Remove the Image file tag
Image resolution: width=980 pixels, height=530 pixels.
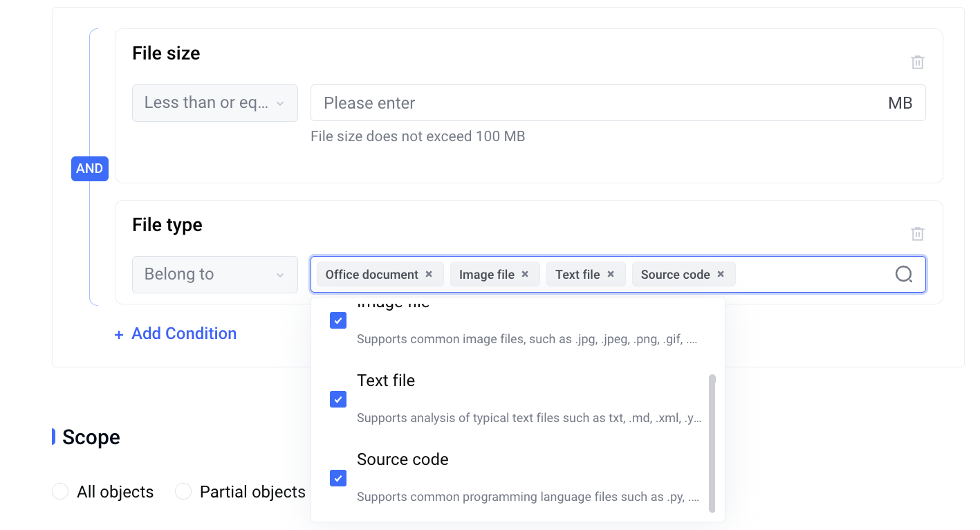525,274
